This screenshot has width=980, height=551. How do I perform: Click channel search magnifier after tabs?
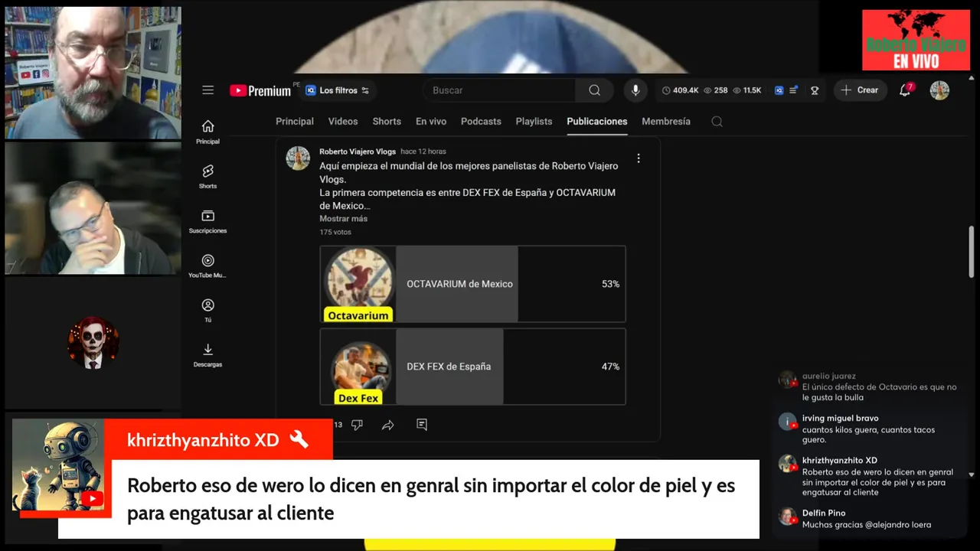pyautogui.click(x=717, y=122)
